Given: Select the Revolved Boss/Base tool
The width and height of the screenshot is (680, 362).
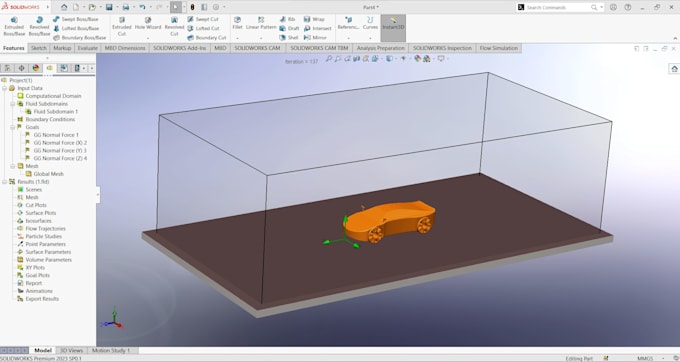Looking at the screenshot, I should (39, 26).
